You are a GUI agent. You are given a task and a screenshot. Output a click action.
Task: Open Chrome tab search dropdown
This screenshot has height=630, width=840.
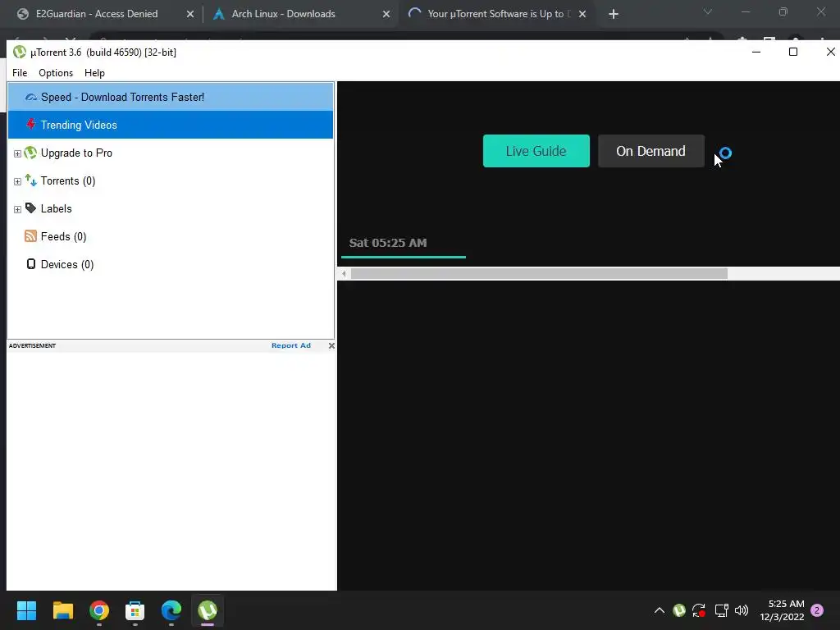pos(708,11)
